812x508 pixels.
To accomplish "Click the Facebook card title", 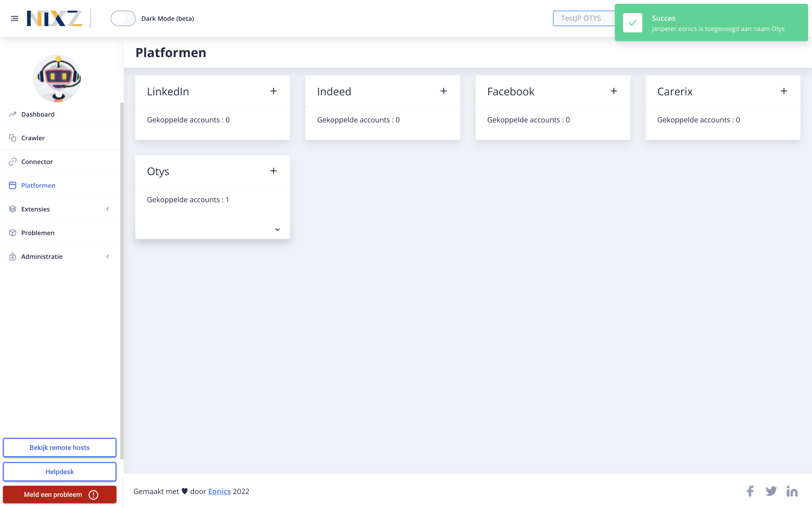I will (x=511, y=91).
